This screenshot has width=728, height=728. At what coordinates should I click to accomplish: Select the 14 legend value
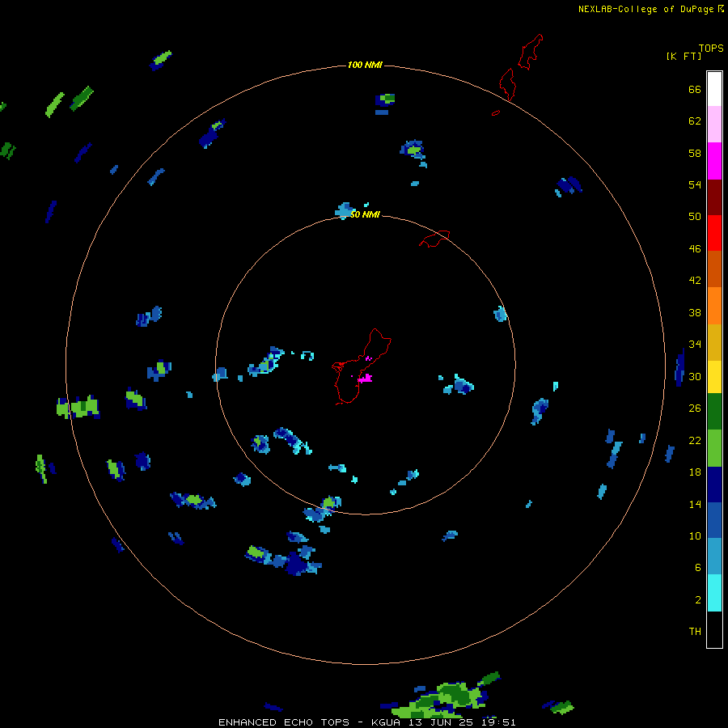click(x=695, y=504)
